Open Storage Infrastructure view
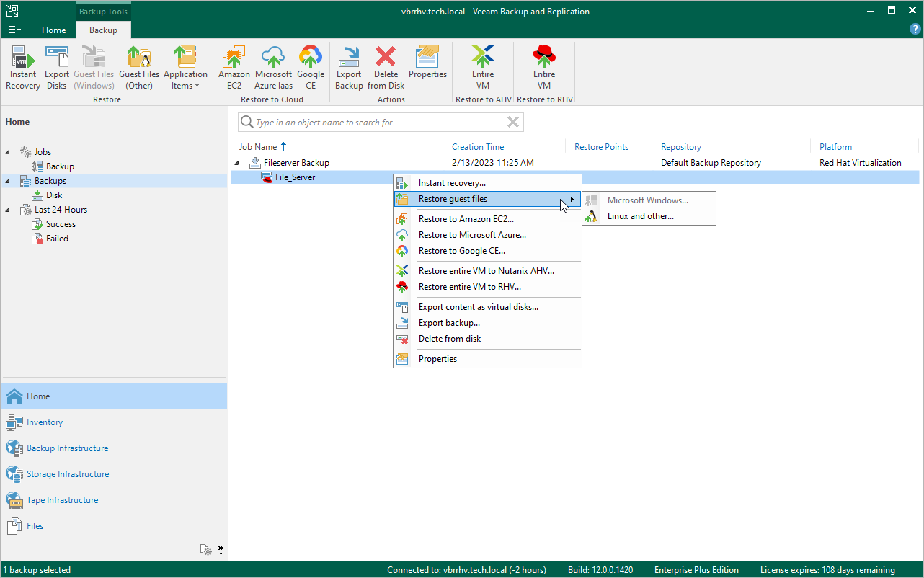 [x=114, y=474]
